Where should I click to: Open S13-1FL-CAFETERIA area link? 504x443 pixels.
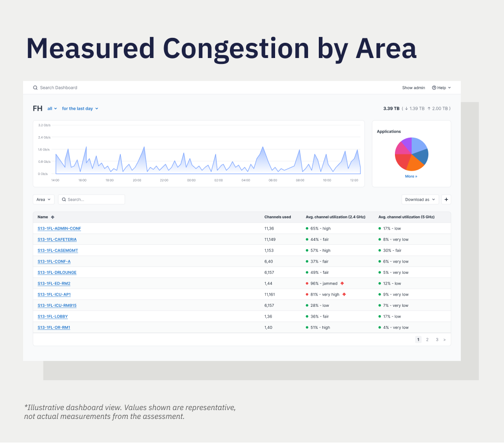coord(57,239)
